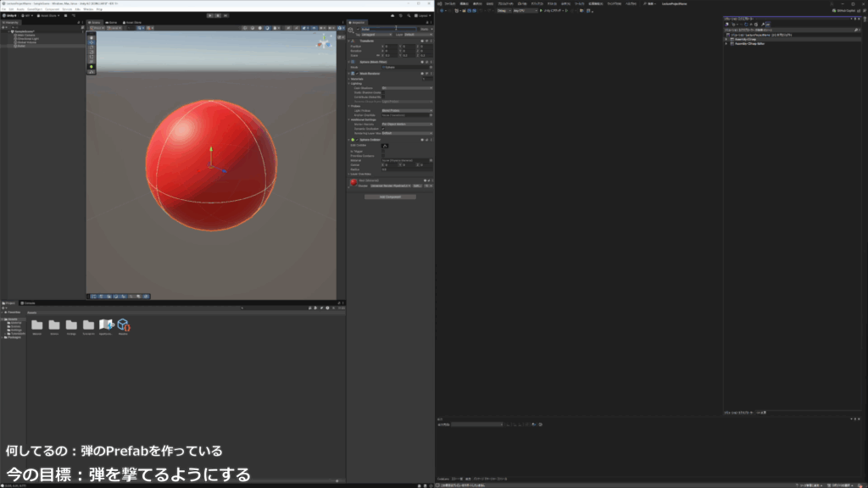This screenshot has height=488, width=868.
Task: Switch to the Console tab
Action: [29, 302]
